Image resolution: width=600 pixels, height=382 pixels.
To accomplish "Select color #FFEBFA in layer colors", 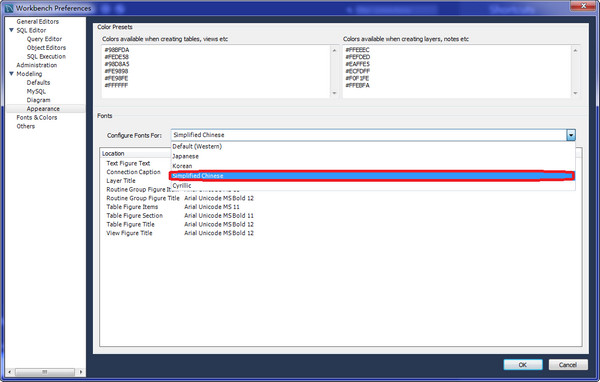I will click(357, 85).
